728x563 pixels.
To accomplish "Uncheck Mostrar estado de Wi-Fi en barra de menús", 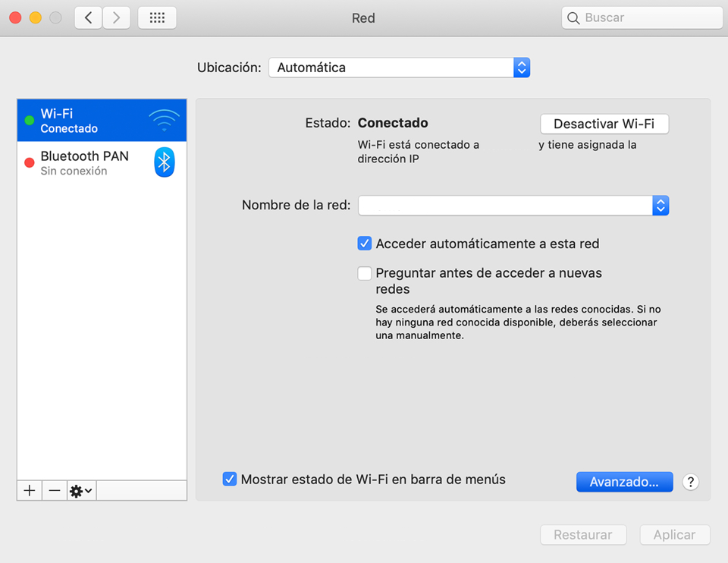I will pyautogui.click(x=230, y=479).
